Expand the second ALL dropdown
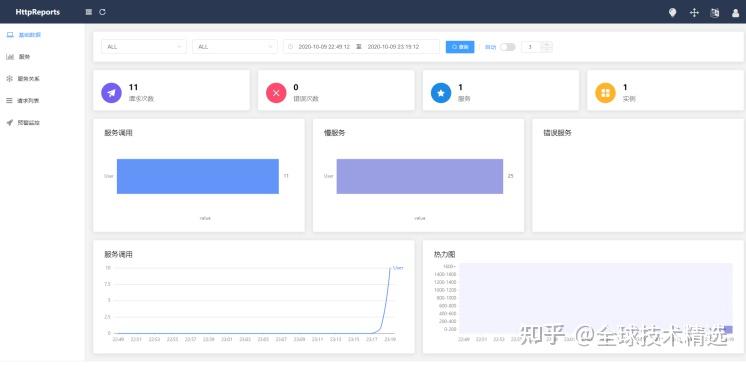746x367 pixels. pos(235,47)
